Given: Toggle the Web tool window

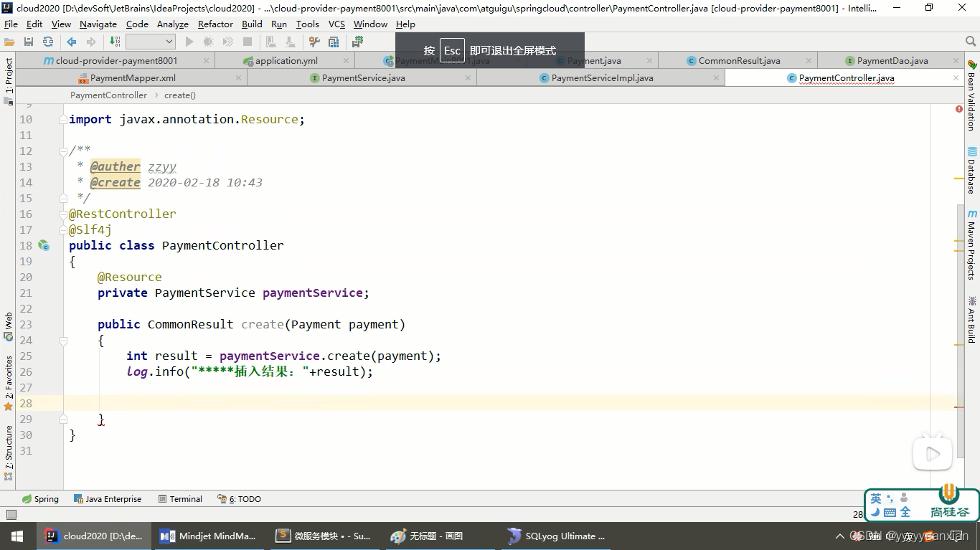Looking at the screenshot, I should (x=9, y=326).
